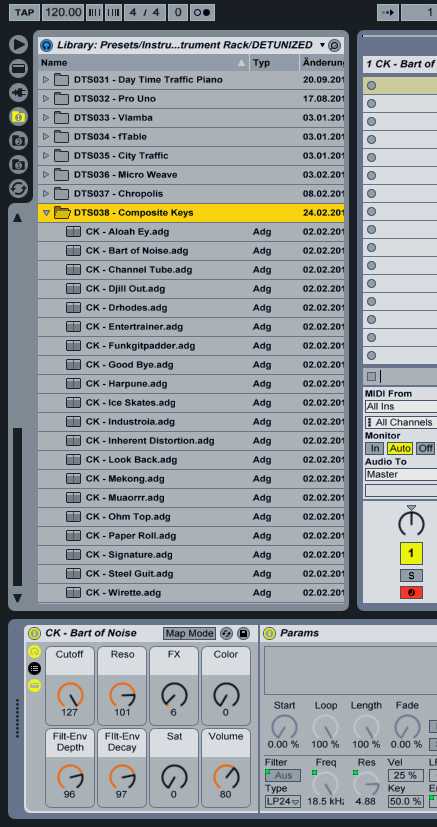Click the Map Mode button
Image resolution: width=437 pixels, height=827 pixels.
190,633
